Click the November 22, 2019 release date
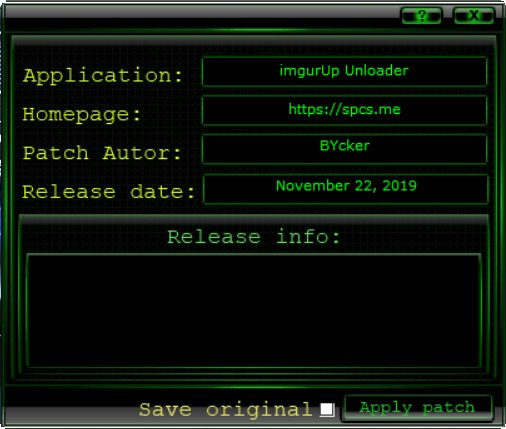Viewport: 506px width, 429px height. click(346, 186)
